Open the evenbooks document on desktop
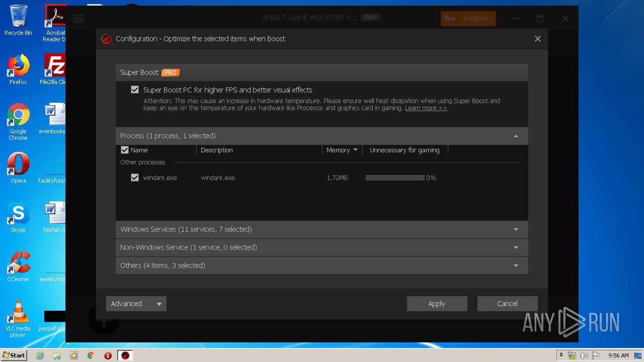 tap(53, 119)
